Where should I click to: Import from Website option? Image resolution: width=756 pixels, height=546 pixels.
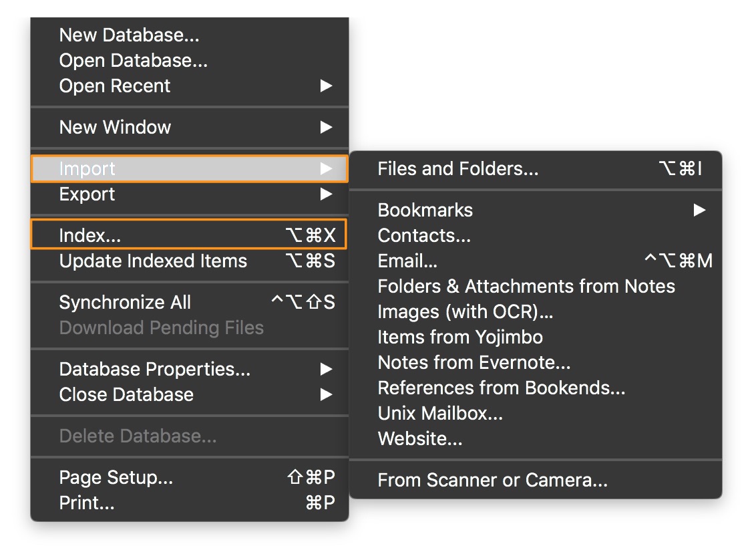coord(420,439)
